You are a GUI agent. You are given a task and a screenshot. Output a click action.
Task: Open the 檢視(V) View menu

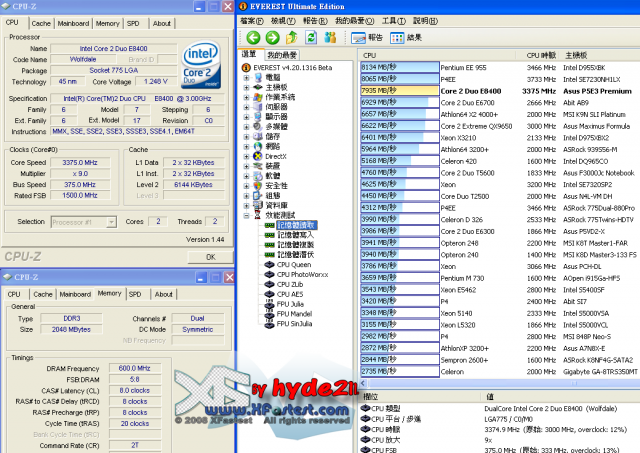(x=283, y=21)
